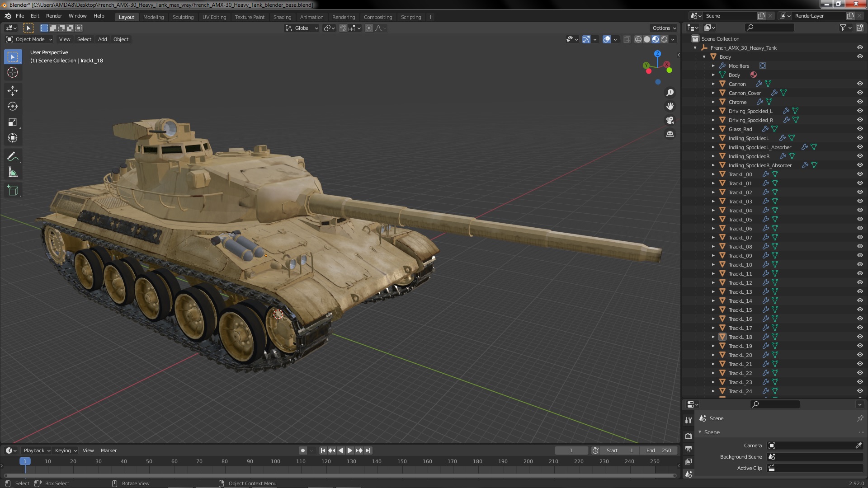Select the Move tool in toolbar
Image resolution: width=868 pixels, height=488 pixels.
tap(13, 91)
